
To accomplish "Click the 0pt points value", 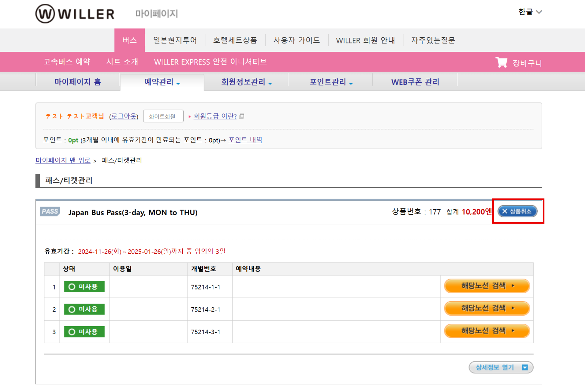I will pyautogui.click(x=73, y=140).
